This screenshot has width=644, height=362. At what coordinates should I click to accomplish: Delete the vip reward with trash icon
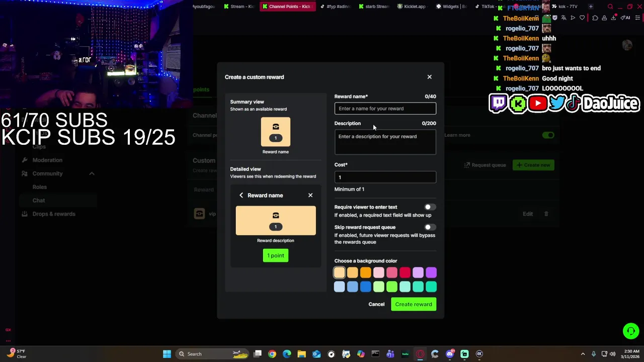pos(546,214)
